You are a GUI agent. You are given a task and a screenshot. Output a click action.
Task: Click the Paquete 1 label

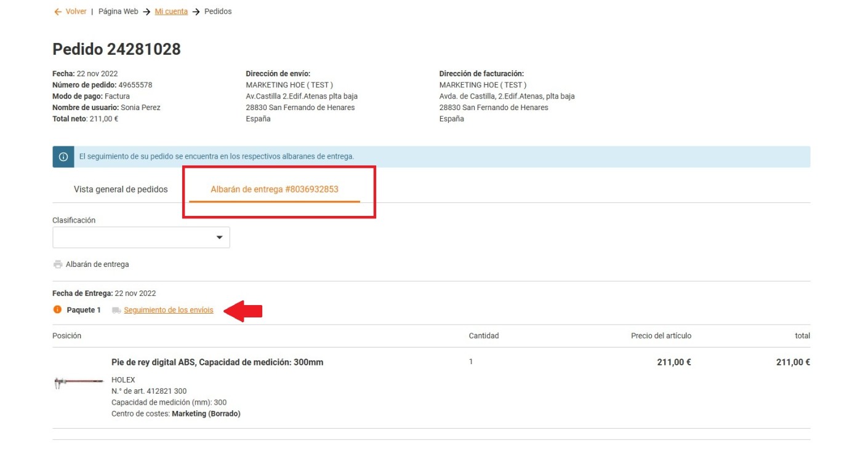(x=84, y=310)
